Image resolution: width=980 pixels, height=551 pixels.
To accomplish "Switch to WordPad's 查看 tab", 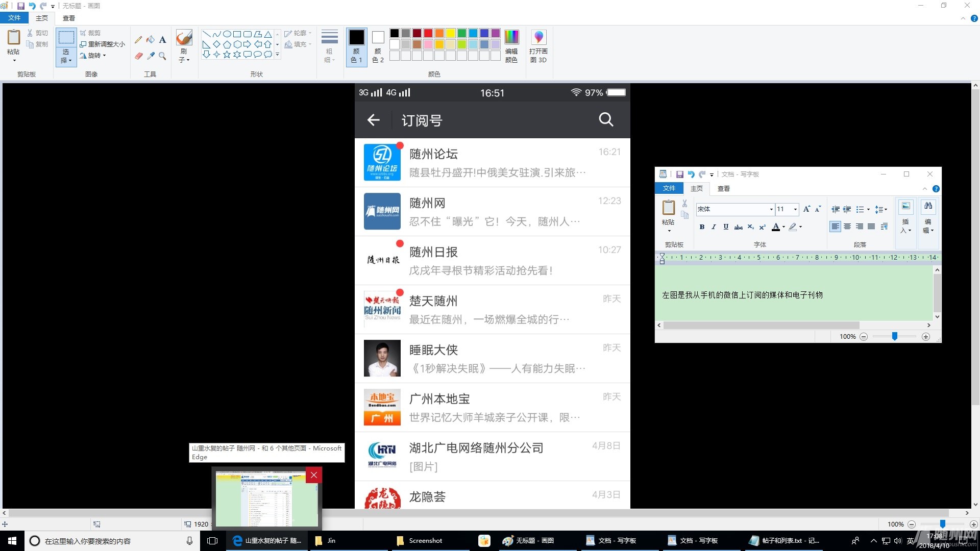I will click(x=724, y=188).
